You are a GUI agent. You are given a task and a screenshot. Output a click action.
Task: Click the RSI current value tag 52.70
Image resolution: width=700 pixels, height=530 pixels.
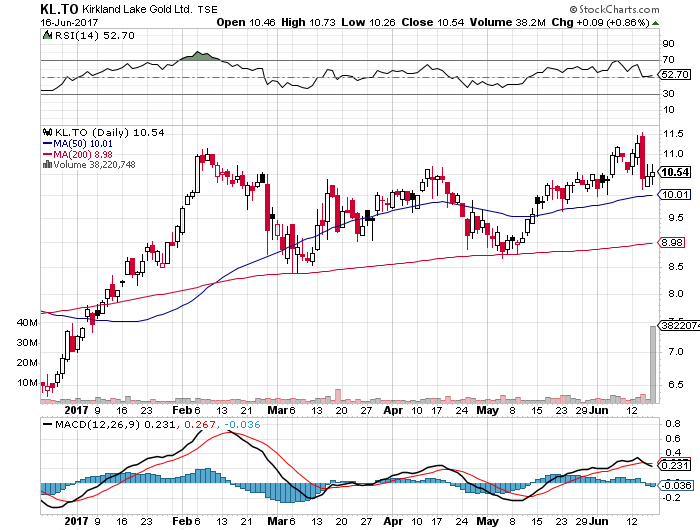tap(675, 75)
